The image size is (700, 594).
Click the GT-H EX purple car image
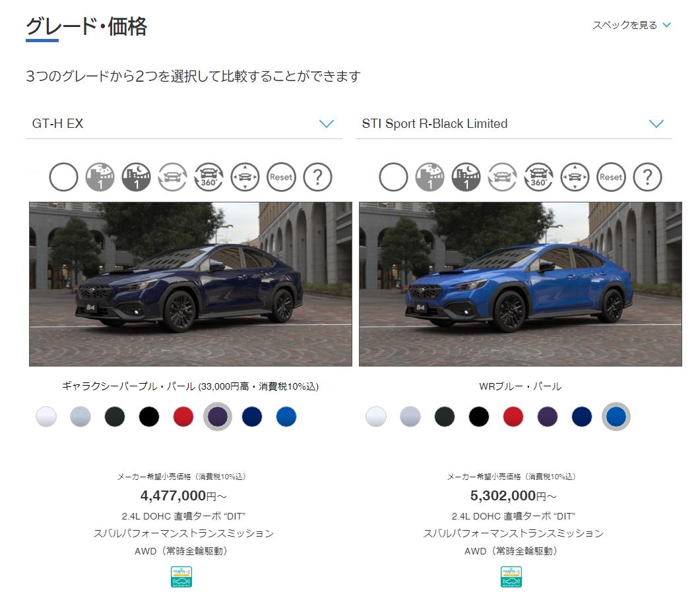tap(191, 284)
